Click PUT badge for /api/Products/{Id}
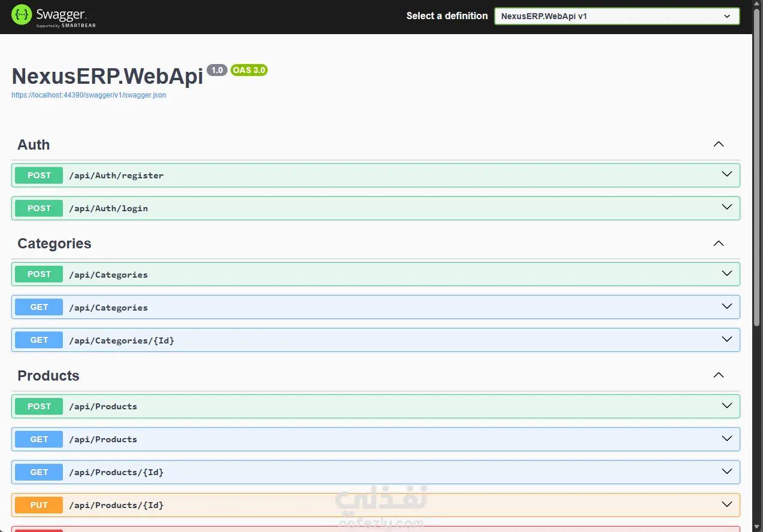Screen dimensions: 763x532 pyautogui.click(x=39, y=505)
